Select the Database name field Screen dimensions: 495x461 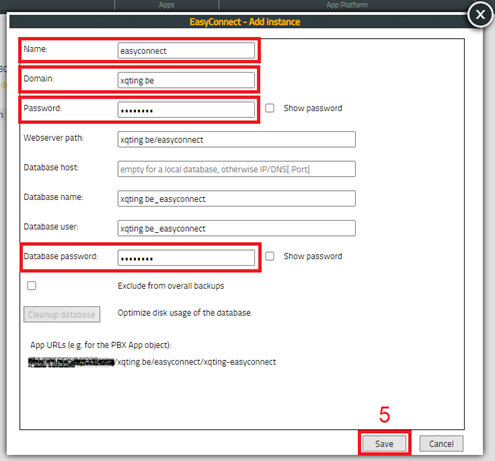pyautogui.click(x=236, y=199)
